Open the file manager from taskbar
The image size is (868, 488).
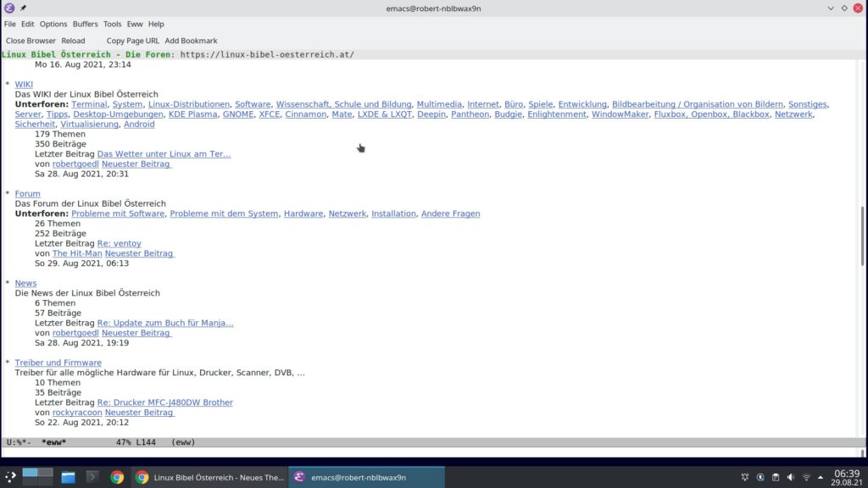(x=68, y=477)
